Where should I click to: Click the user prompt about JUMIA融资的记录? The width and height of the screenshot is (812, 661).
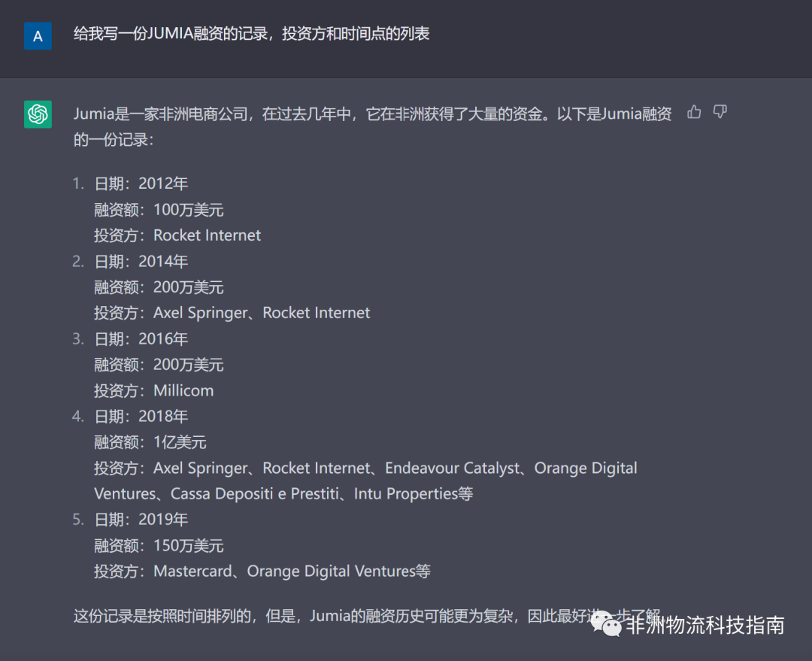click(x=252, y=34)
